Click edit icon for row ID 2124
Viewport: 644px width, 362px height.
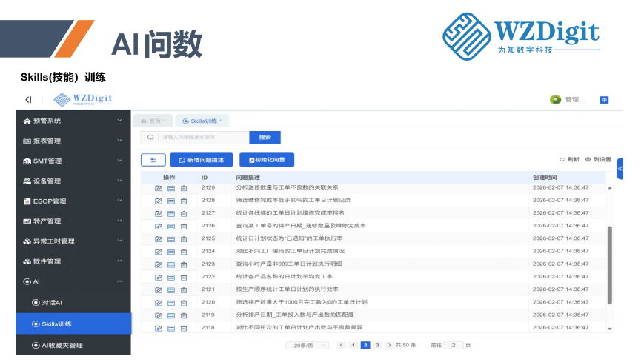click(x=159, y=252)
